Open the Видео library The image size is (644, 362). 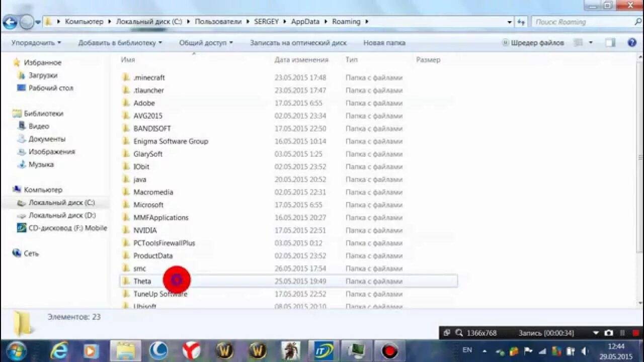(x=33, y=126)
